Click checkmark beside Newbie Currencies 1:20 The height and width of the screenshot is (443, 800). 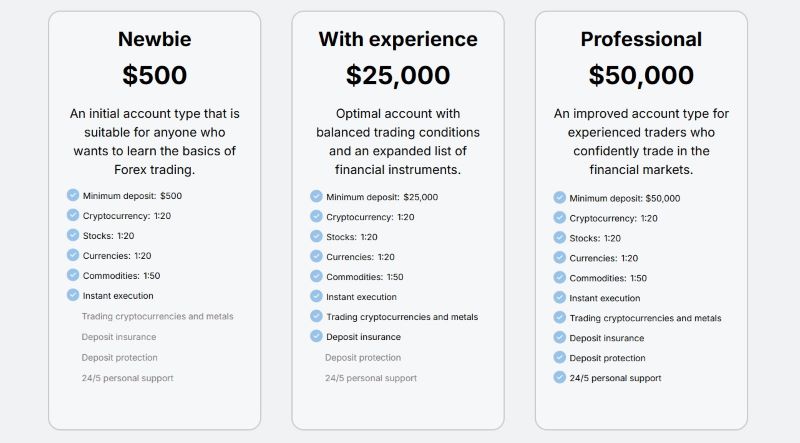coord(73,255)
